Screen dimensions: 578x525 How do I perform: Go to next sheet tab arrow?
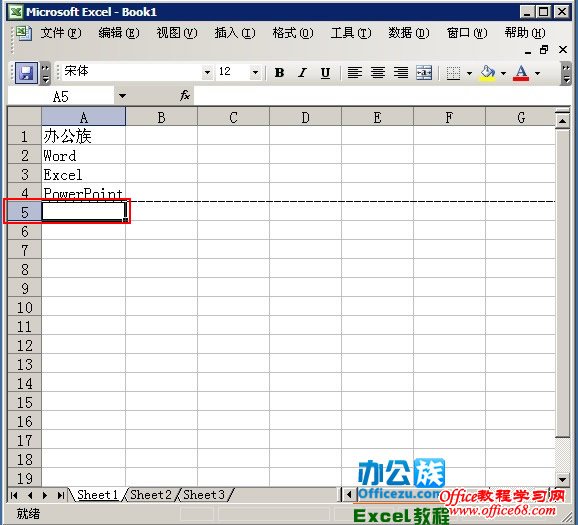click(x=45, y=495)
